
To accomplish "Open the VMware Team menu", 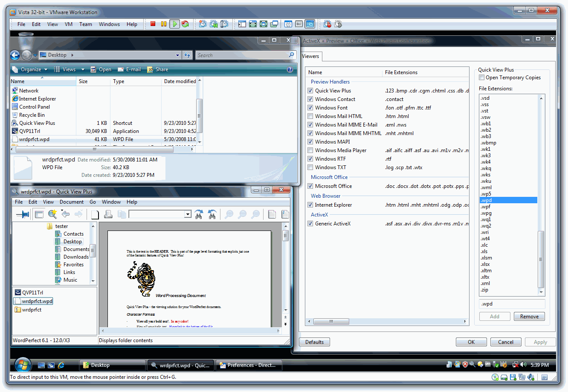I will pos(86,24).
